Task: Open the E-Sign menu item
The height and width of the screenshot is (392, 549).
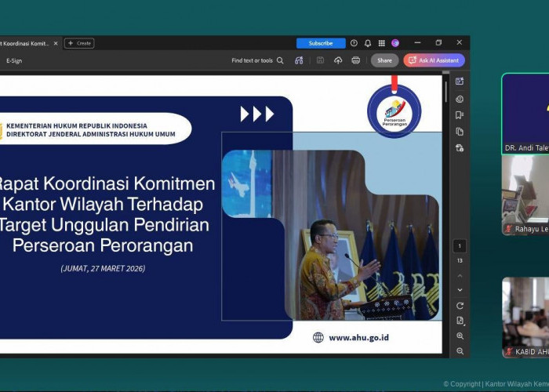Action: coord(14,60)
